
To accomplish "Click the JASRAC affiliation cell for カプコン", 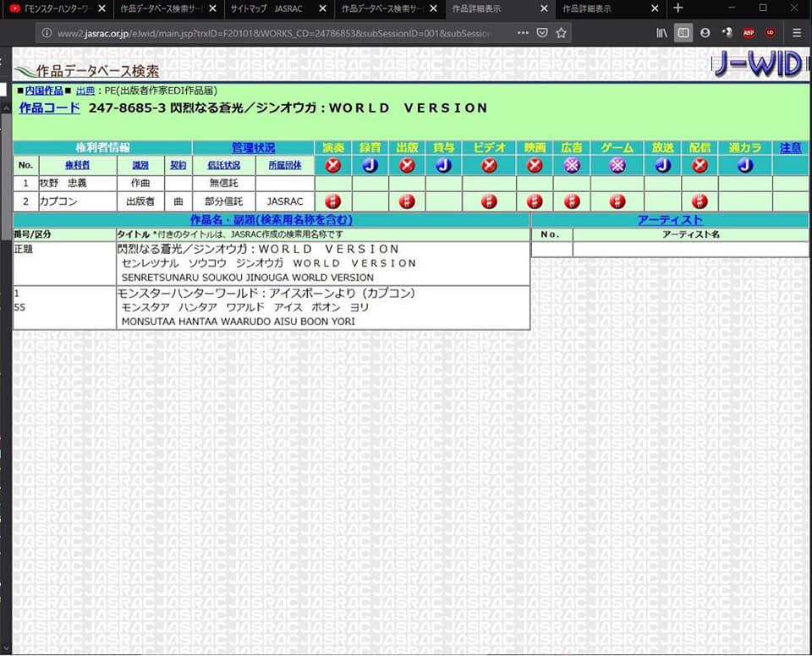I will pos(285,201).
